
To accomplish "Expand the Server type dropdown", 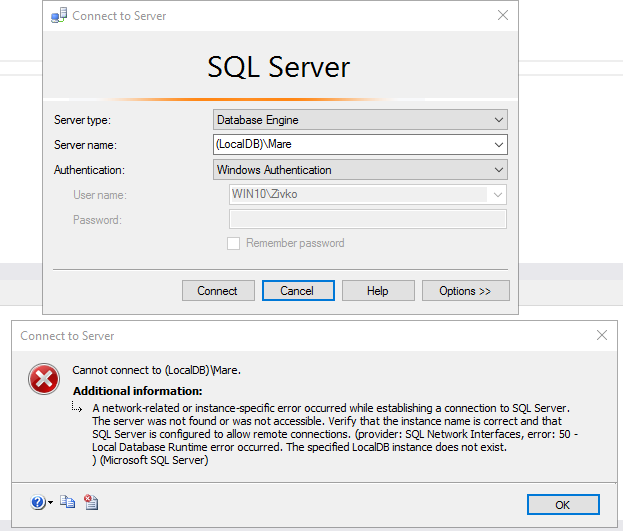I will [x=499, y=120].
